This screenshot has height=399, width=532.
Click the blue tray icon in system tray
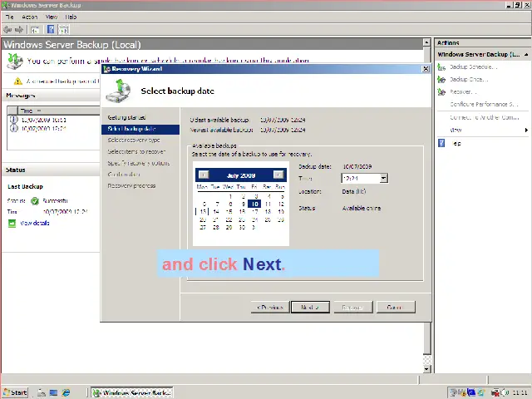[x=471, y=392]
